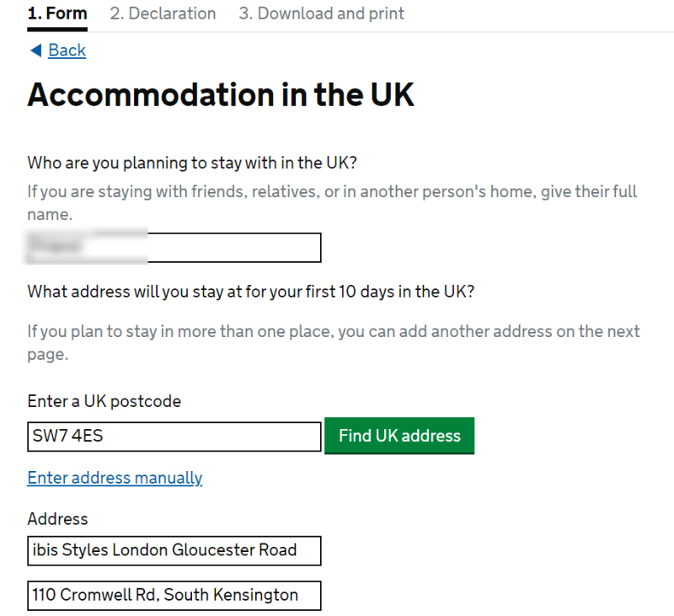Click the empty right part of the name field

pyautogui.click(x=244, y=248)
